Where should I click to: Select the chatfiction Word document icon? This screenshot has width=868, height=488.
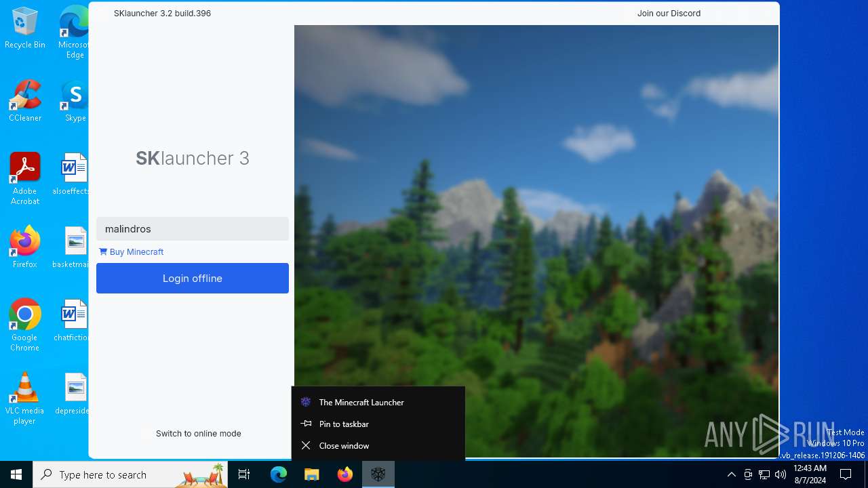[x=72, y=321]
